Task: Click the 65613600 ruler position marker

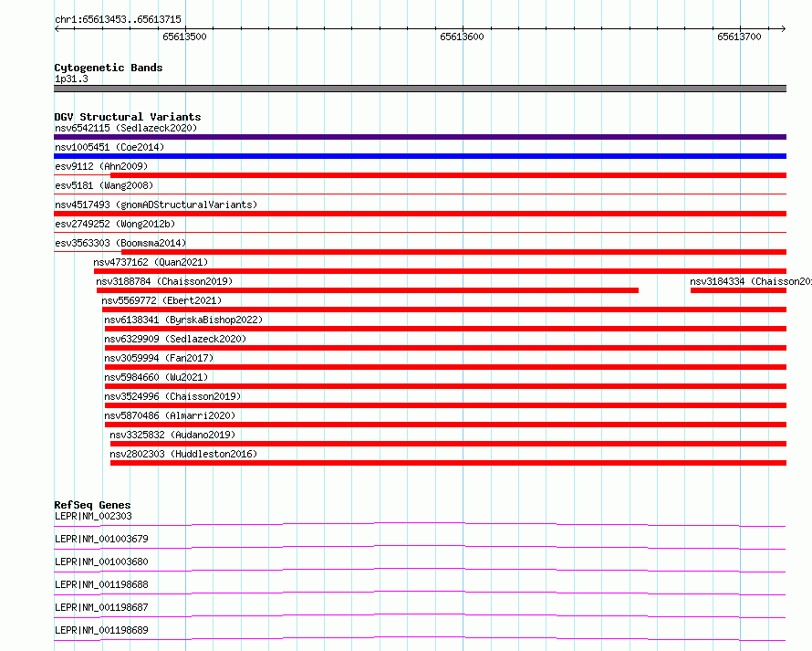Action: 462,37
